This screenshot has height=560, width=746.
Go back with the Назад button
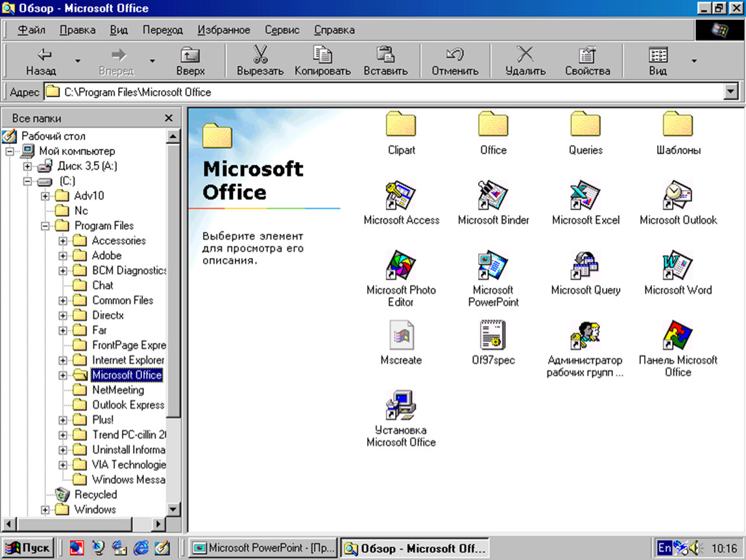(42, 61)
